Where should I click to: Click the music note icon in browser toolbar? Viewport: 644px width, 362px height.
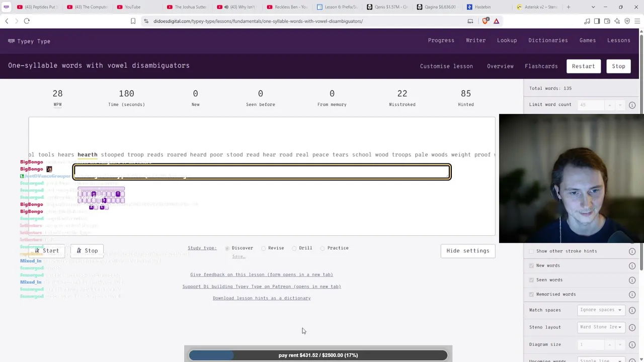(x=587, y=21)
